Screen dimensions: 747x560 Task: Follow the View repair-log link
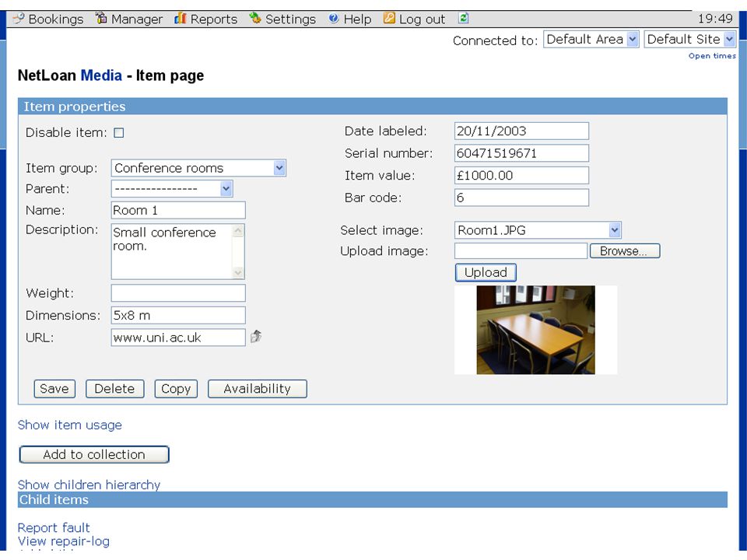(x=63, y=541)
